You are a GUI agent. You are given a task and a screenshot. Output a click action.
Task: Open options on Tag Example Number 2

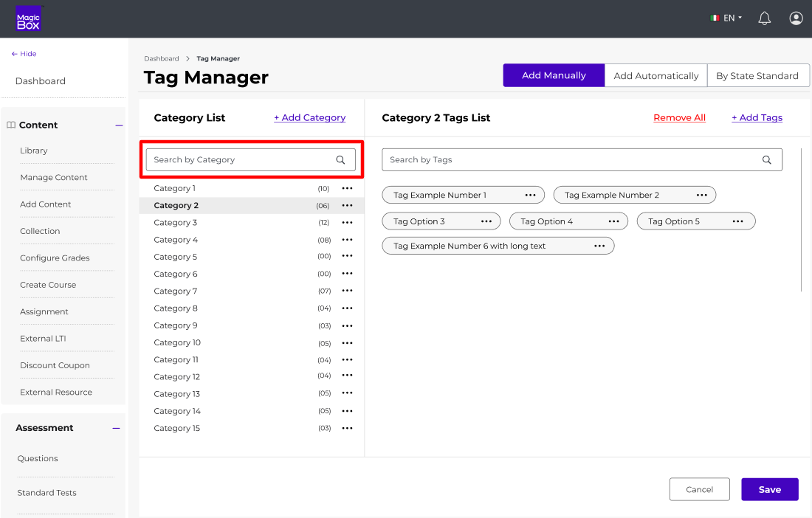pyautogui.click(x=702, y=195)
